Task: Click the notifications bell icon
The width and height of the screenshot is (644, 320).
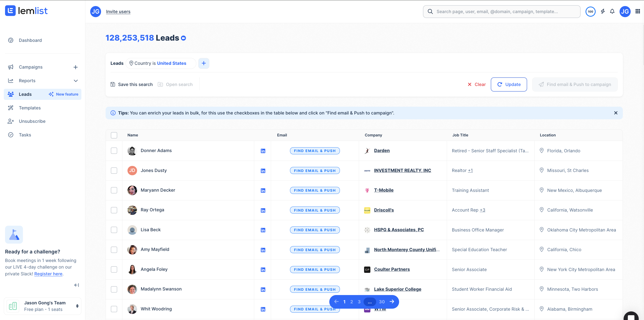Action: point(612,11)
